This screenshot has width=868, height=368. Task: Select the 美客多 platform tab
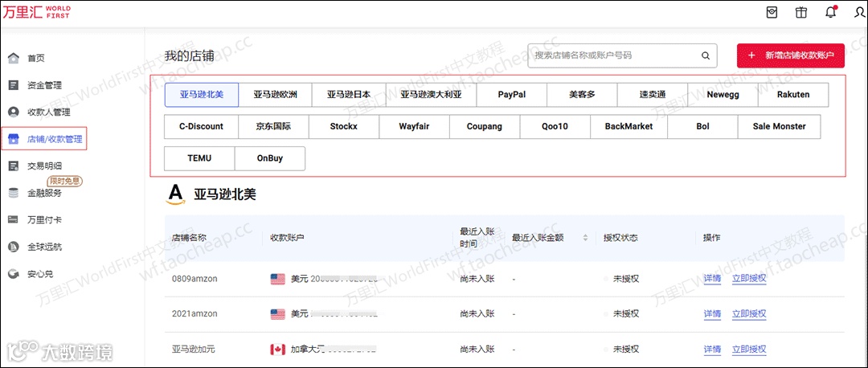582,95
